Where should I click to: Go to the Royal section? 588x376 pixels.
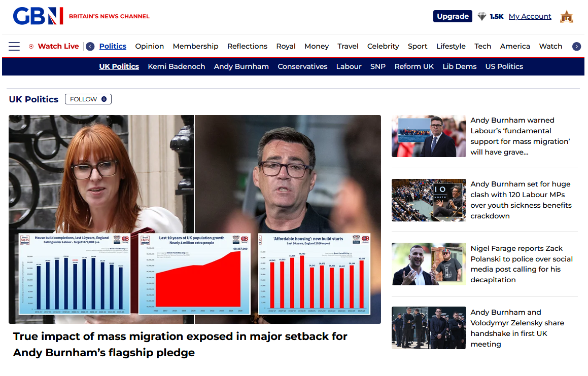(x=286, y=47)
